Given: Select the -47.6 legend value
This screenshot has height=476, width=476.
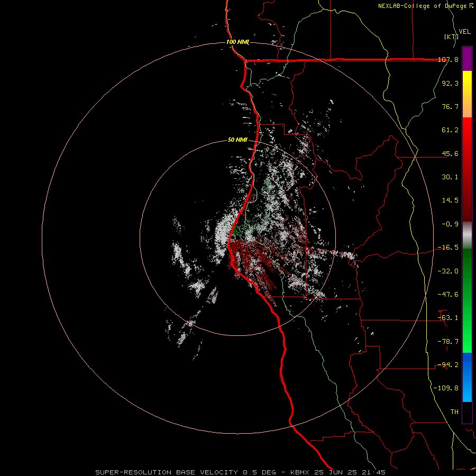Looking at the screenshot, I should (448, 295).
